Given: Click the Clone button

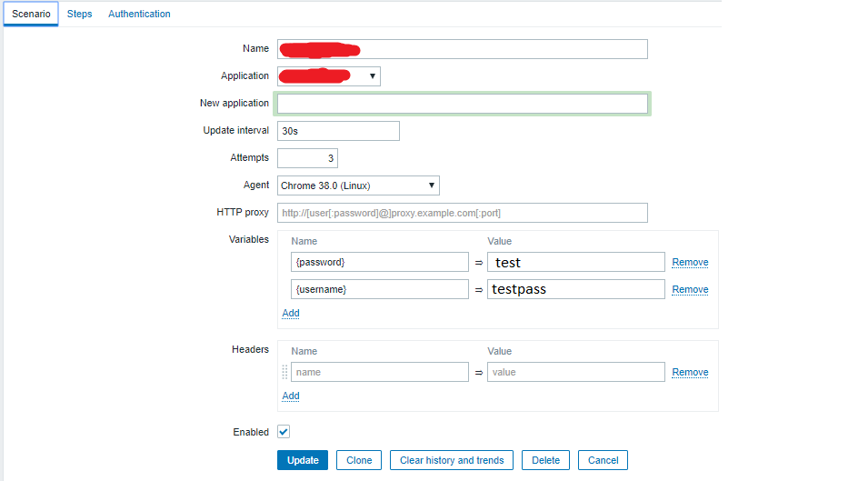Looking at the screenshot, I should click(x=359, y=460).
